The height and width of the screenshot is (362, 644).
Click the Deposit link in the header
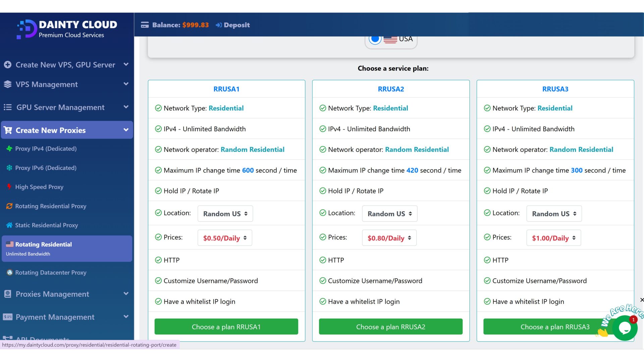pos(236,25)
